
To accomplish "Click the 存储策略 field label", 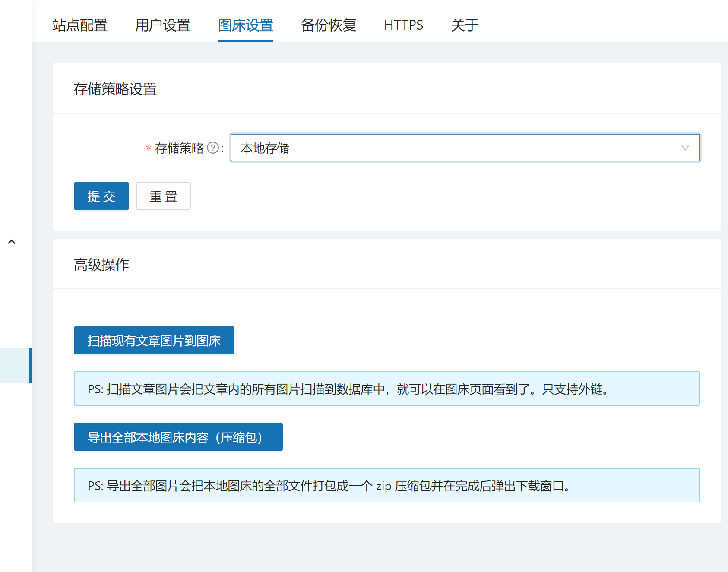I will [x=179, y=148].
